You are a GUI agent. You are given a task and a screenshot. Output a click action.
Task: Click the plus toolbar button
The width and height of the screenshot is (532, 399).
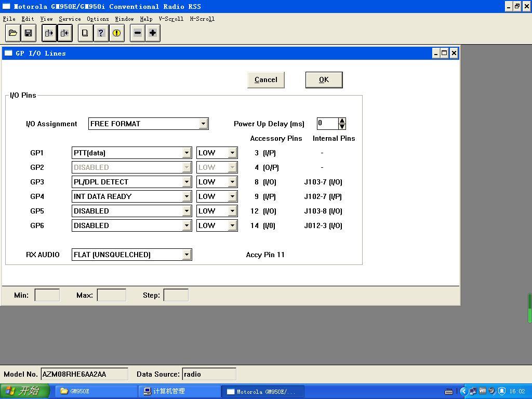(153, 33)
